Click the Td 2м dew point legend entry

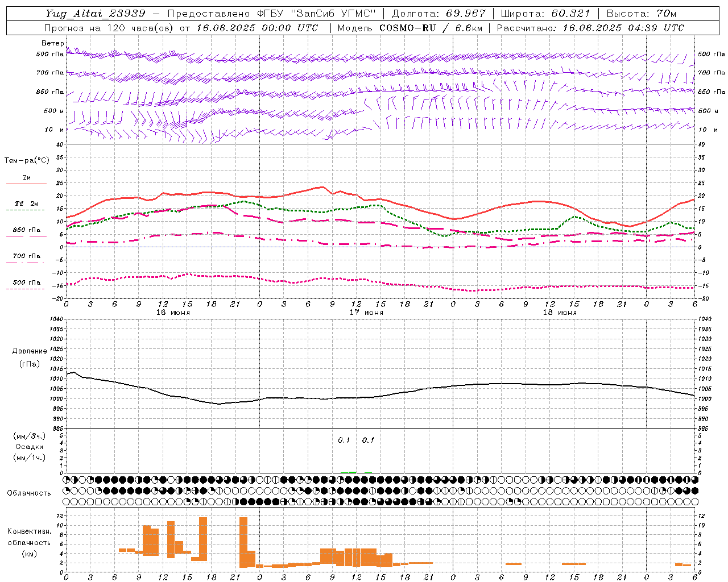tap(26, 203)
